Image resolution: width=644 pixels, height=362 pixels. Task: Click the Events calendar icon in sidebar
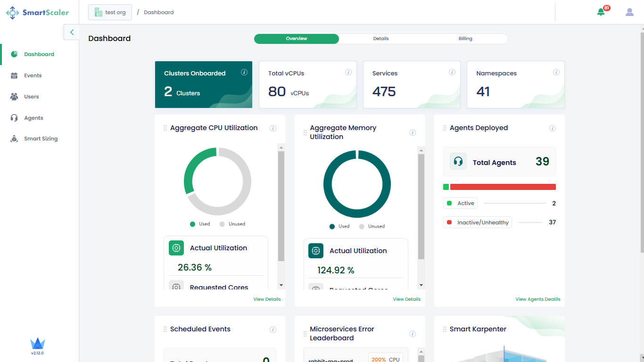(14, 75)
